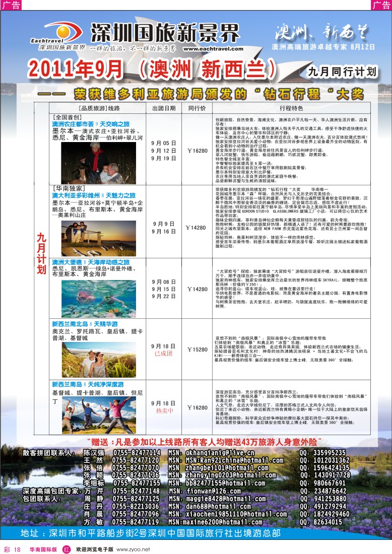392x554 pixels.
Task: Select the departure date 9月08日
Action: pyautogui.click(x=163, y=282)
